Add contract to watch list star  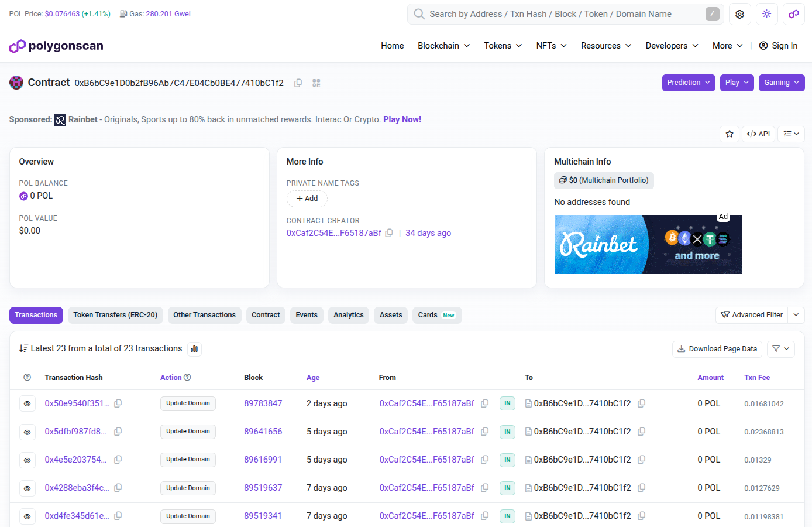tap(730, 134)
